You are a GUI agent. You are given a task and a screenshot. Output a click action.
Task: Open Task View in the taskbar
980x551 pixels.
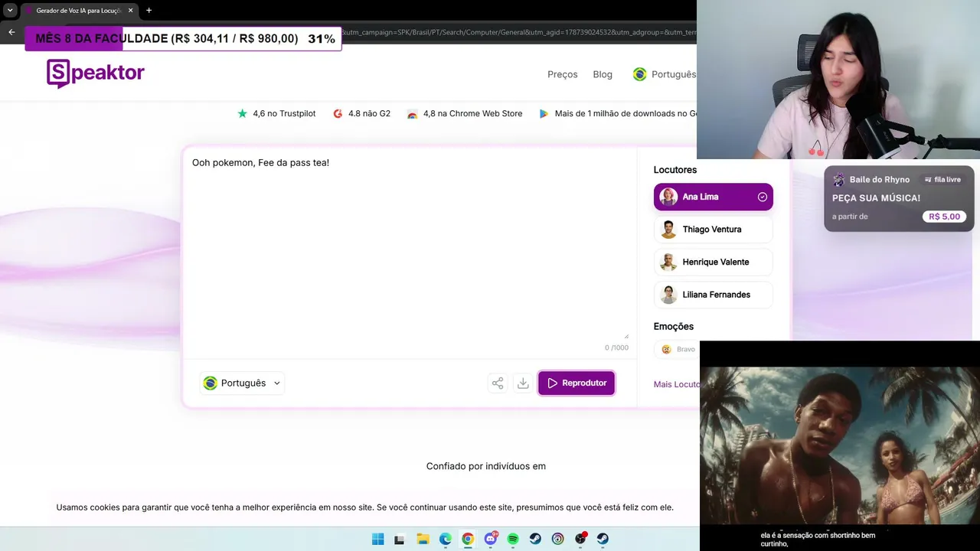click(x=399, y=539)
